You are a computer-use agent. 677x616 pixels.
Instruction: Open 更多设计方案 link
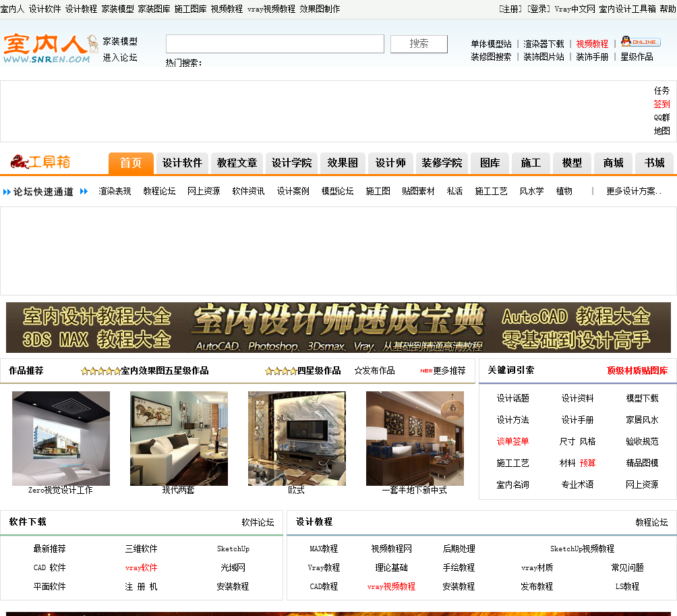pyautogui.click(x=633, y=191)
